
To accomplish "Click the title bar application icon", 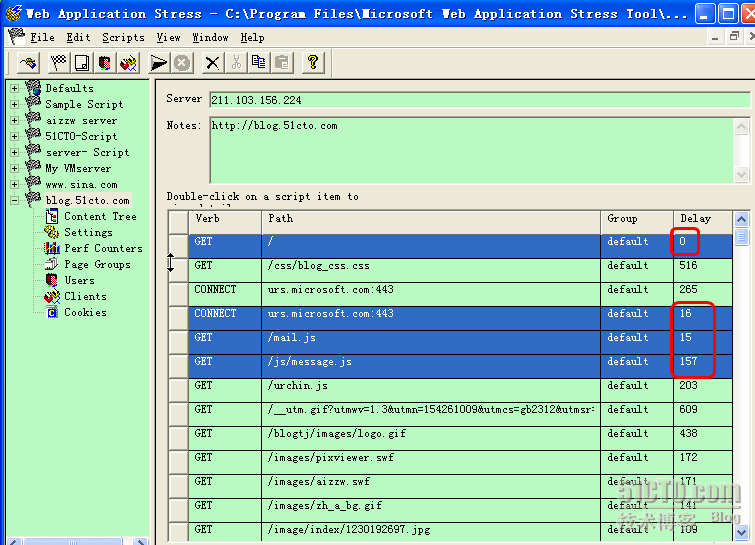I will point(14,13).
